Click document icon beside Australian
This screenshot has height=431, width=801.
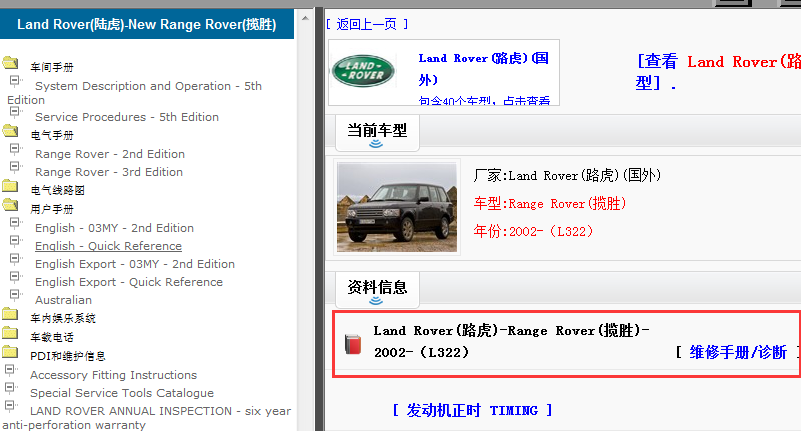(x=15, y=295)
